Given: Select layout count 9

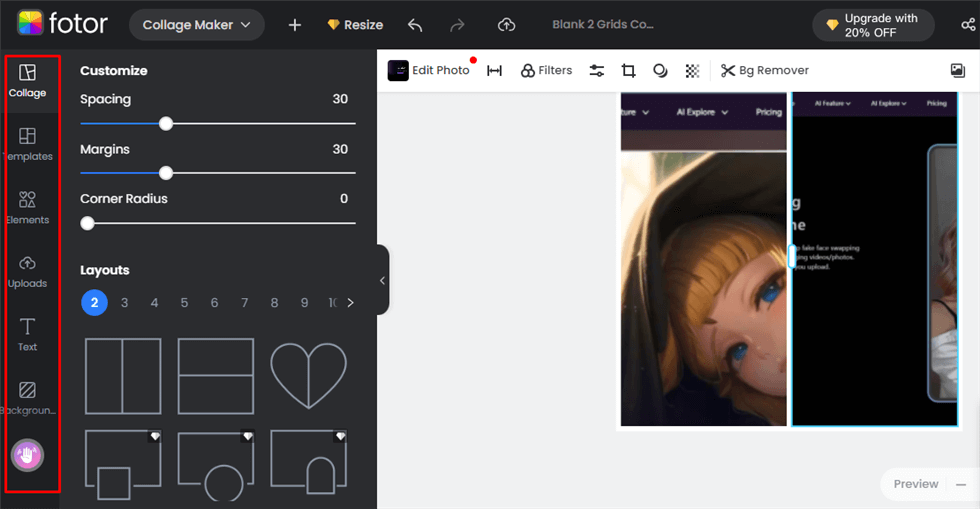Looking at the screenshot, I should (x=304, y=303).
